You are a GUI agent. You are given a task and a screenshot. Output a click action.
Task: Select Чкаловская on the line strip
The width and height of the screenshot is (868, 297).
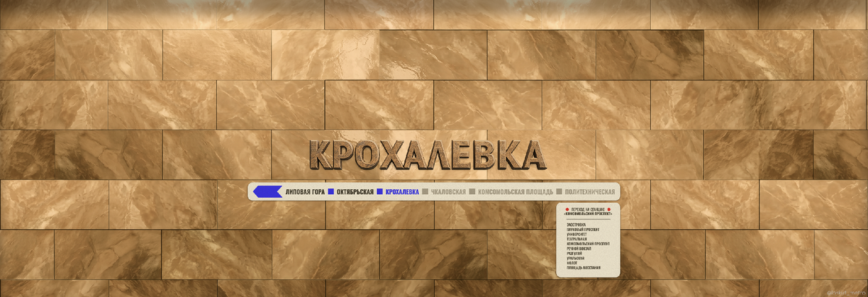tap(448, 192)
